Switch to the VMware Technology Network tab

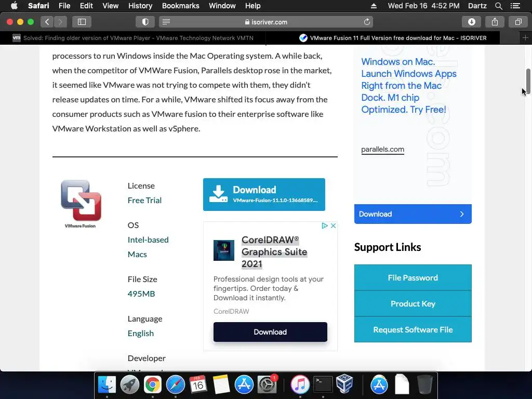point(133,37)
